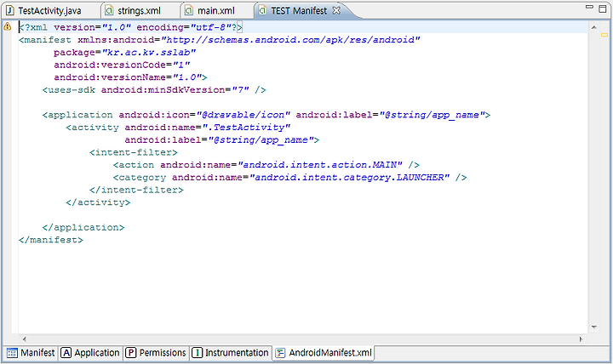Click the 'I' Instrumentation tab icon
The image size is (613, 364).
tap(197, 353)
